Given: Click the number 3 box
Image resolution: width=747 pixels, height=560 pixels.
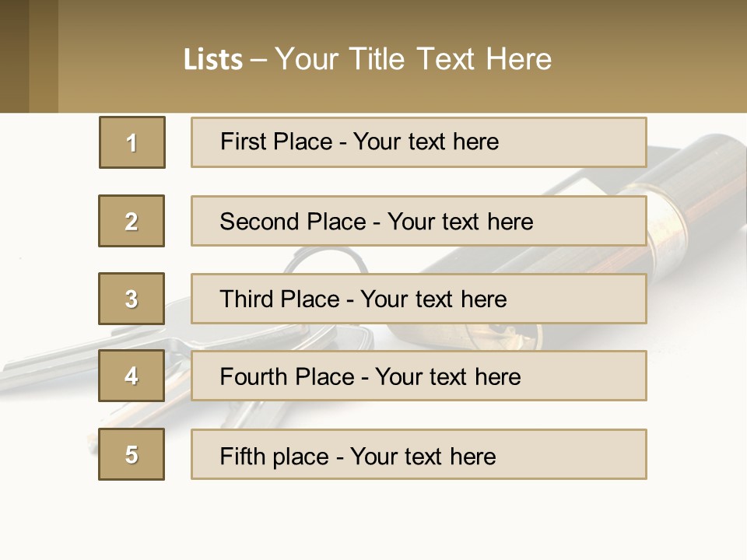Looking at the screenshot, I should coord(132,299).
